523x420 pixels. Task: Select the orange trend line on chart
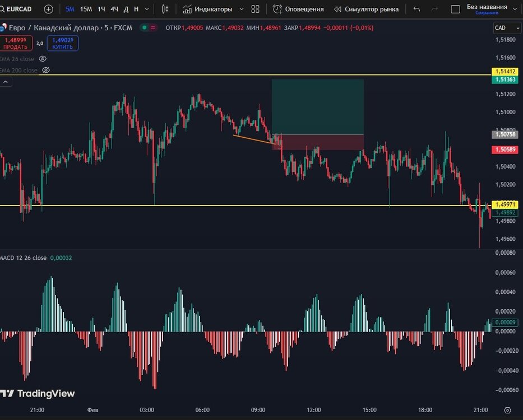[x=255, y=139]
